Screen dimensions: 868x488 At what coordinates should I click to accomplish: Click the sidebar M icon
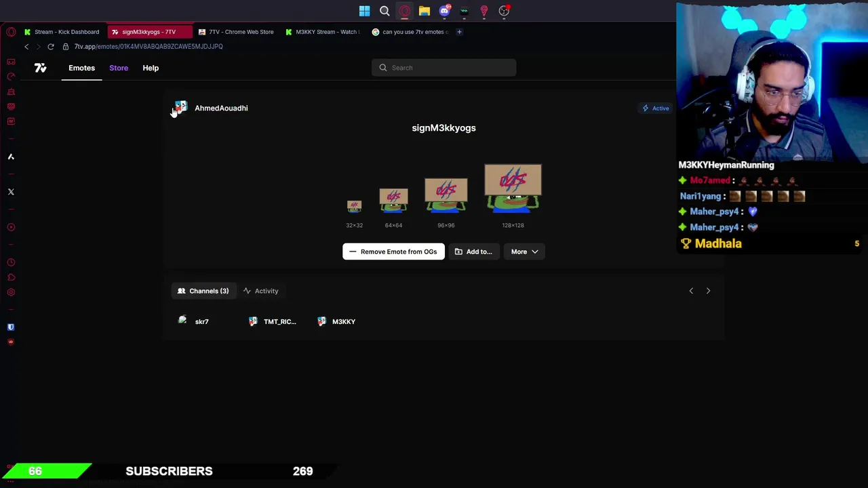11,121
